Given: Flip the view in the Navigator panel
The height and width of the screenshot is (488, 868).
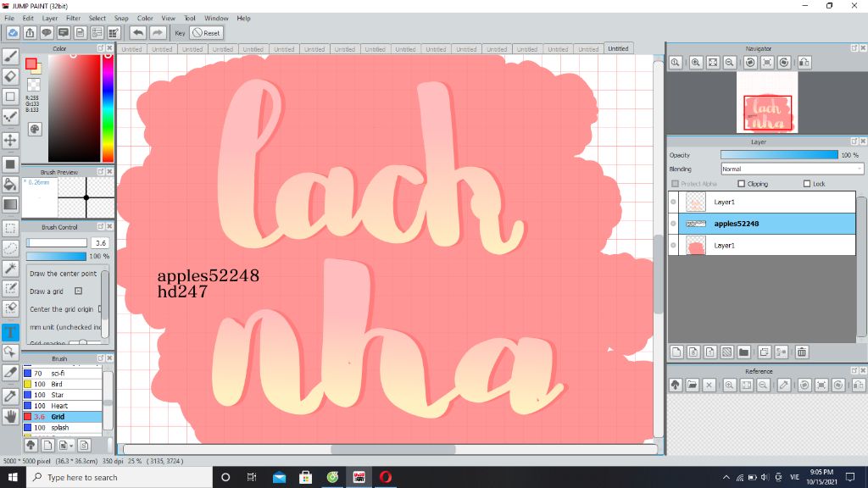Looking at the screenshot, I should 804,63.
